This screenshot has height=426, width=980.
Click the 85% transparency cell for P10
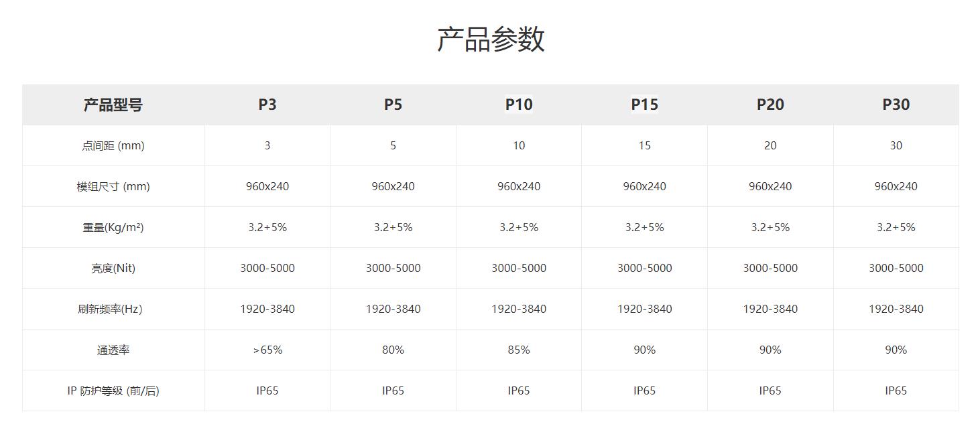[x=519, y=350]
